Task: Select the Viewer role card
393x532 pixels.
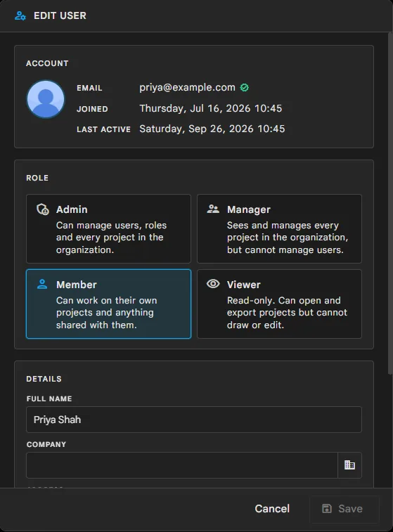Action: click(x=279, y=304)
